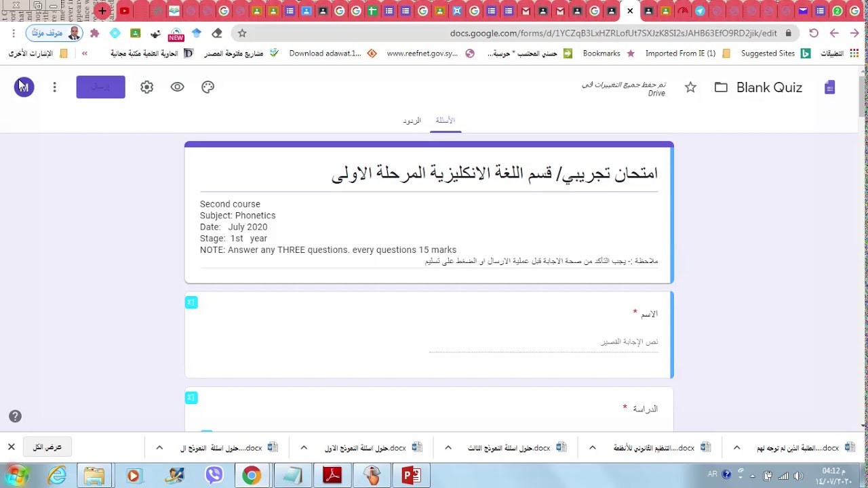Image resolution: width=868 pixels, height=488 pixels.
Task: Go to Forms home via purple logo
Action: pos(829,87)
